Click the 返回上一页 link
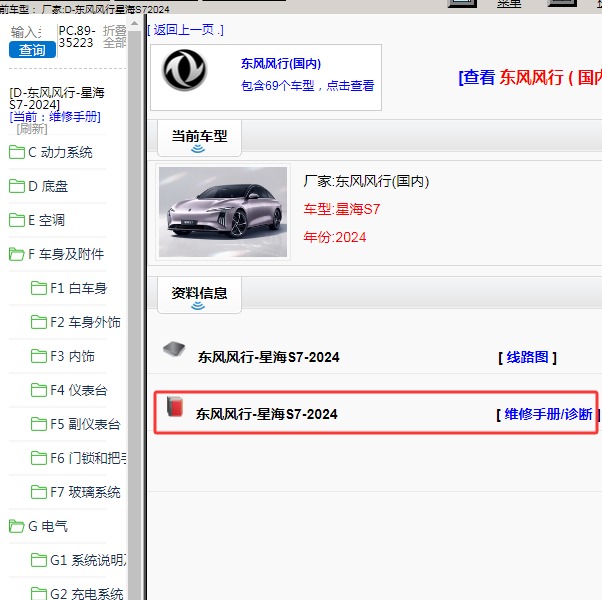The width and height of the screenshot is (602, 600). (x=185, y=30)
